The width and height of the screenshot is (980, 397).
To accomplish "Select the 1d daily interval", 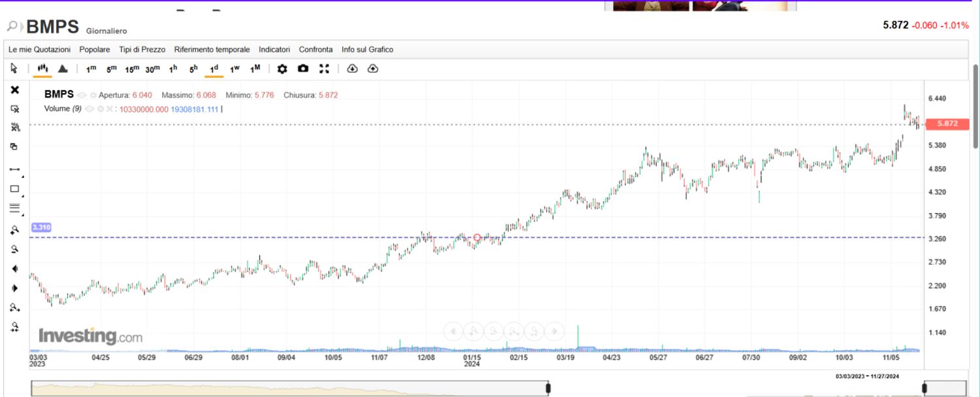I will point(214,69).
